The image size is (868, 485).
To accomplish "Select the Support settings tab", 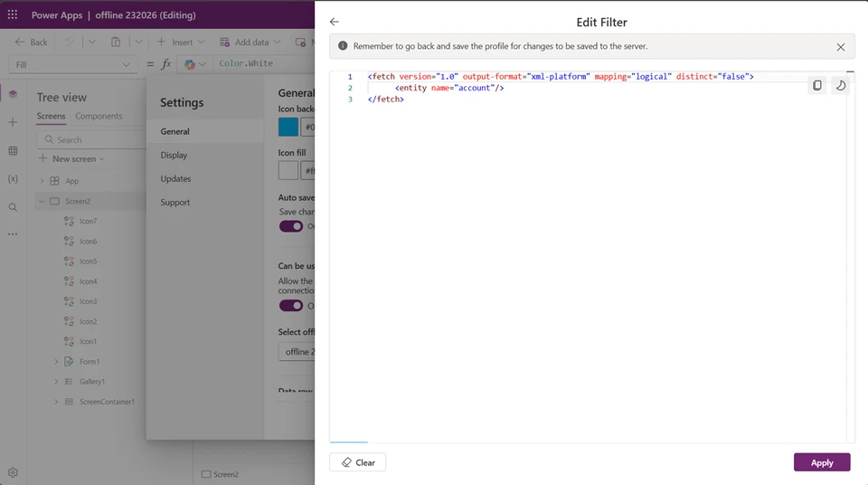I will 205,203.
